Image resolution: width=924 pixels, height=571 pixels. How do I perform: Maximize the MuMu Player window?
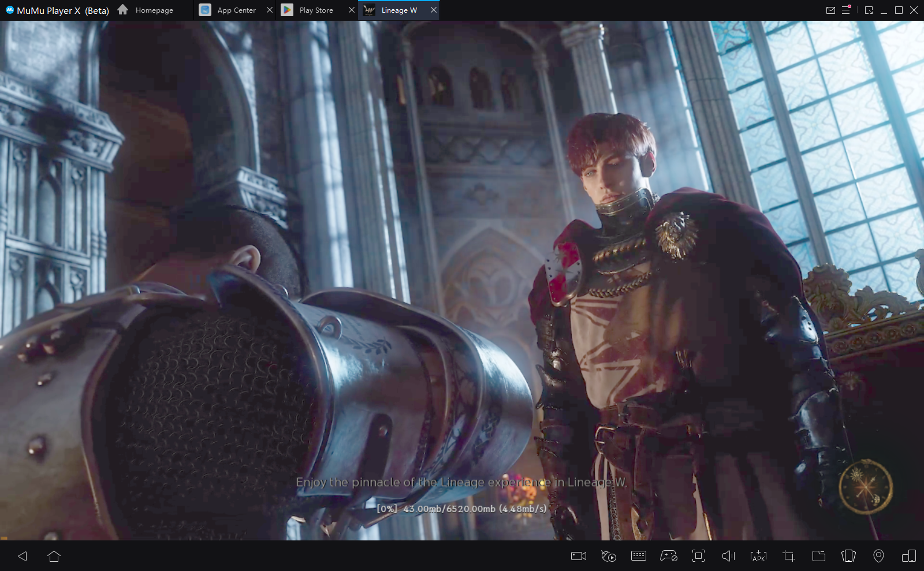click(899, 10)
